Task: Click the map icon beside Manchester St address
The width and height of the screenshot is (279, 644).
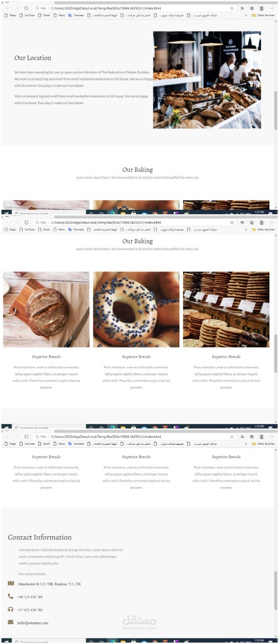Action: click(11, 583)
